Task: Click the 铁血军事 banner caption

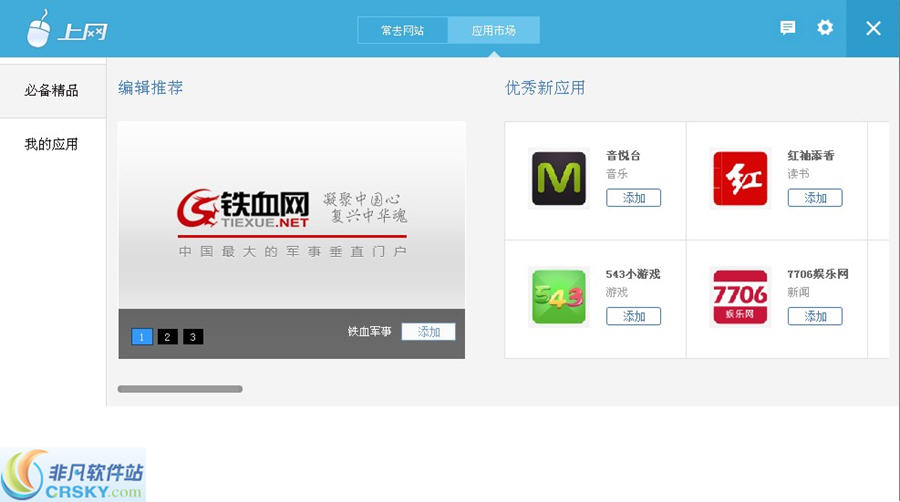Action: click(x=369, y=332)
